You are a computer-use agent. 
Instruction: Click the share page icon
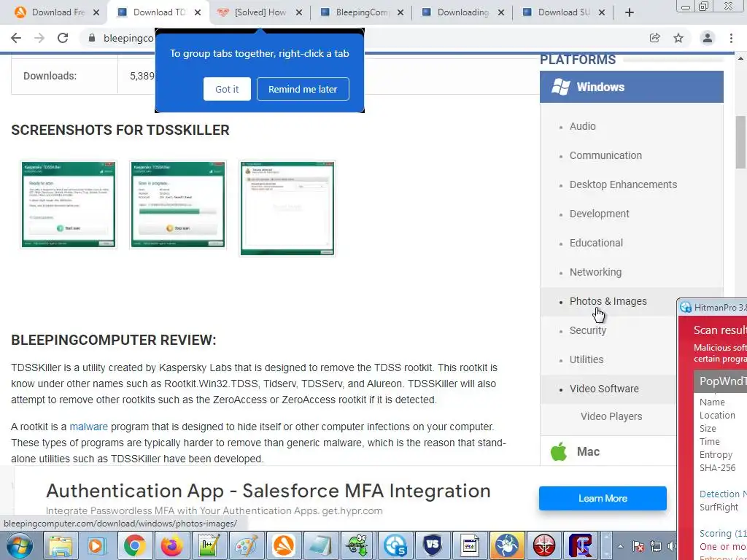tap(655, 38)
